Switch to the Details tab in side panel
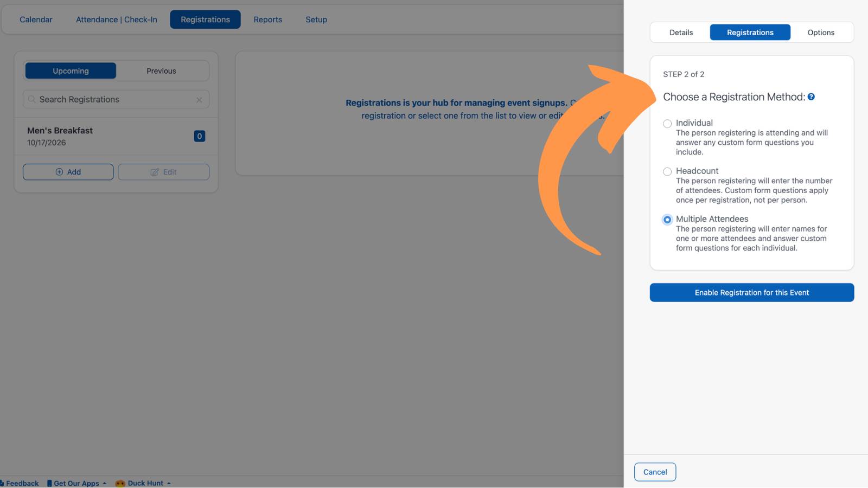Image resolution: width=868 pixels, height=488 pixels. pos(681,33)
